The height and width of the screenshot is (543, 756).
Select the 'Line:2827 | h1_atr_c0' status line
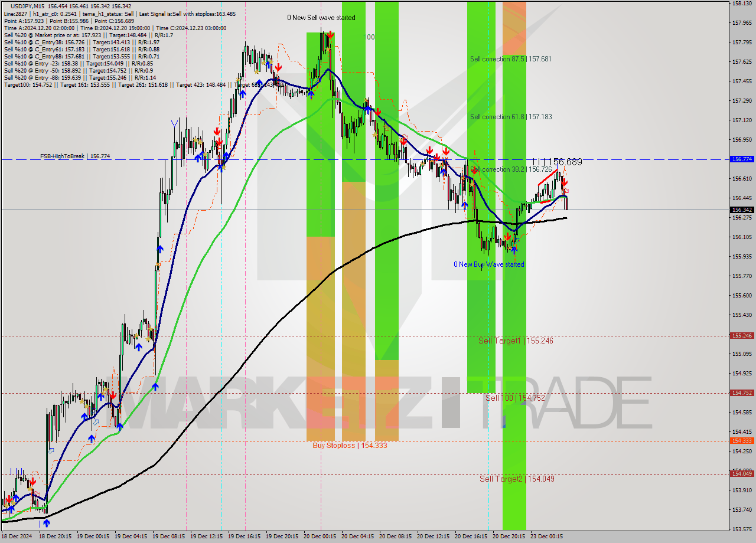coord(120,14)
